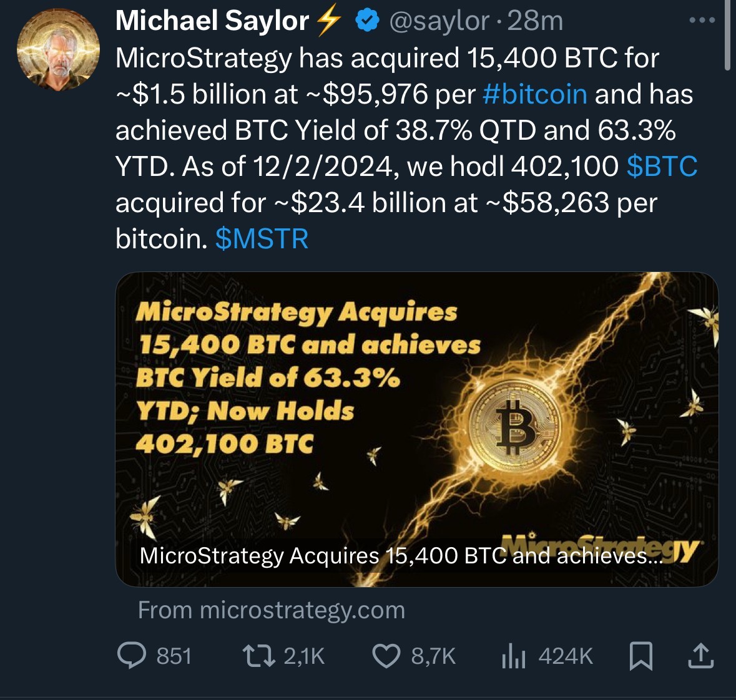Open the Michael Saylor display name
Image resolution: width=736 pixels, height=700 pixels.
tap(212, 21)
